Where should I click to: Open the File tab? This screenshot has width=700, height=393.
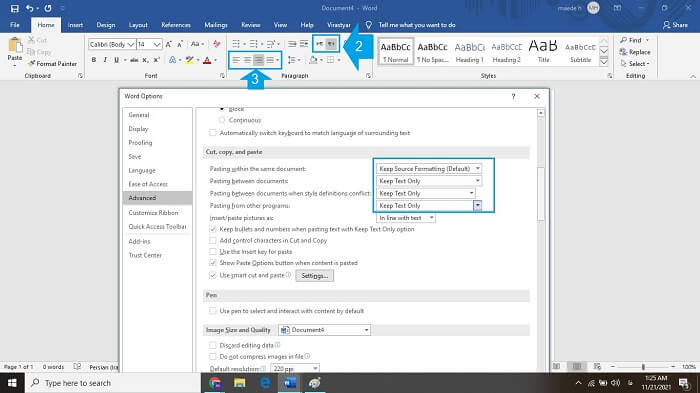15,25
